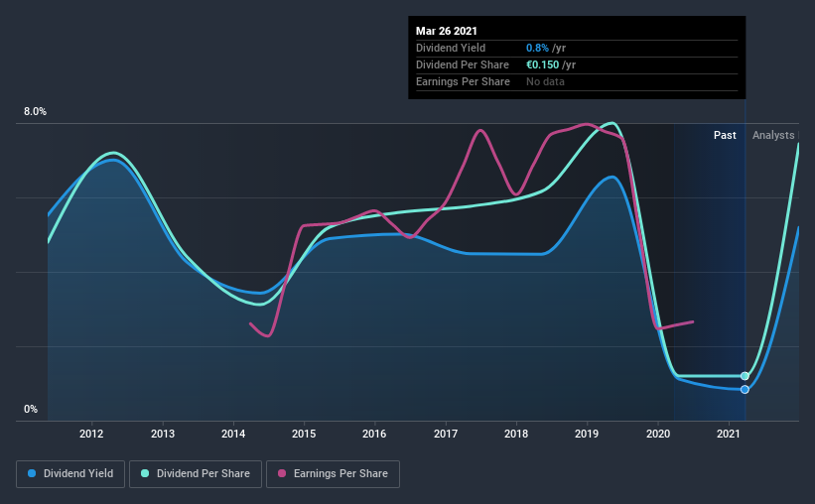Click the 2021 x-axis label
This screenshot has height=504, width=815.
(729, 434)
